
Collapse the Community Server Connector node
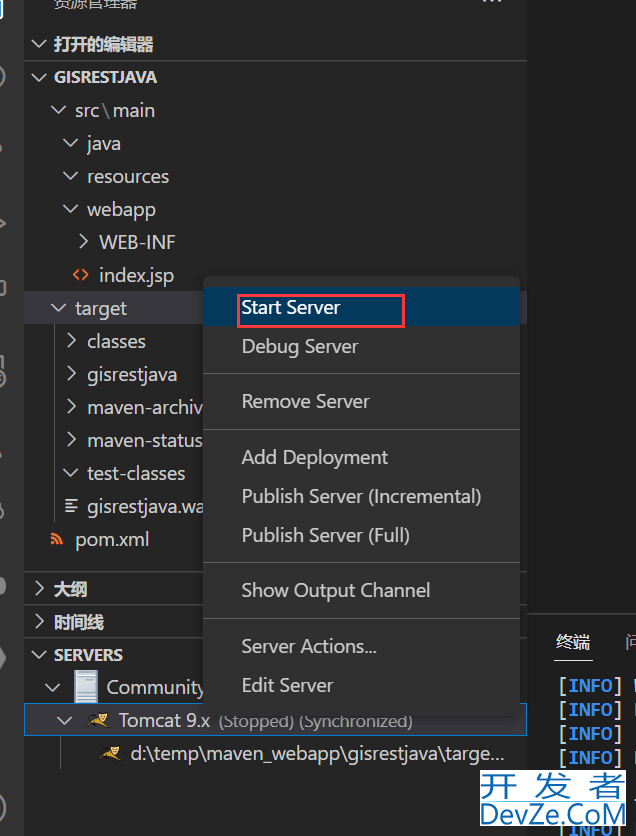[x=53, y=687]
